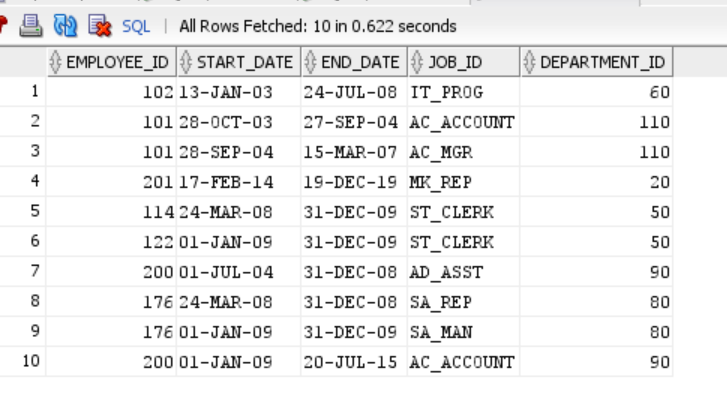Select the EMPLOYEE_ID column header
Screen dimensions: 727x414
point(111,62)
